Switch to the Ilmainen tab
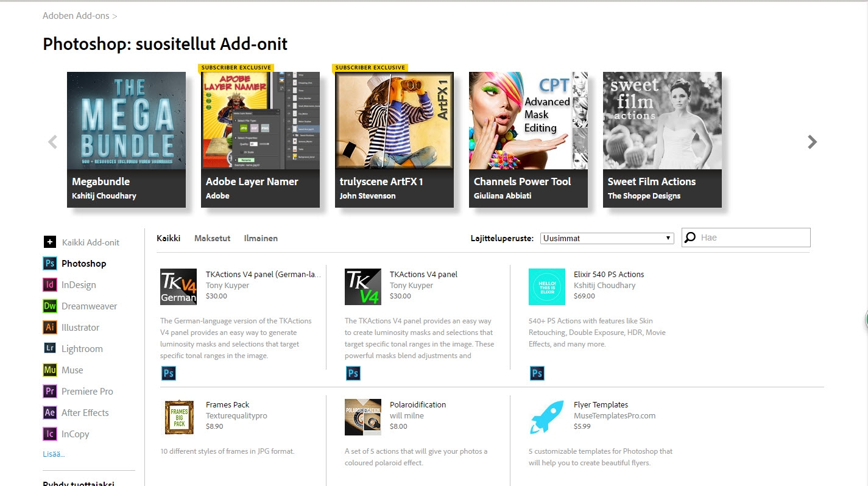 coord(261,238)
